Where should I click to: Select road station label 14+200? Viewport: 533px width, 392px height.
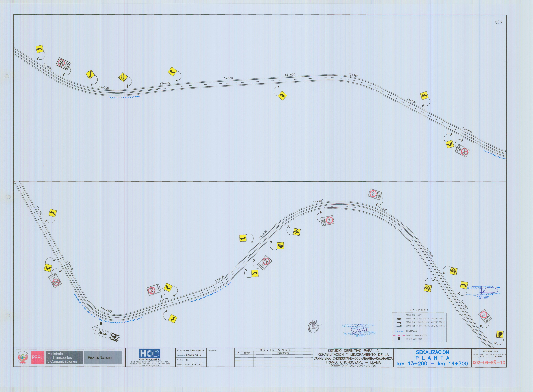click(x=220, y=278)
